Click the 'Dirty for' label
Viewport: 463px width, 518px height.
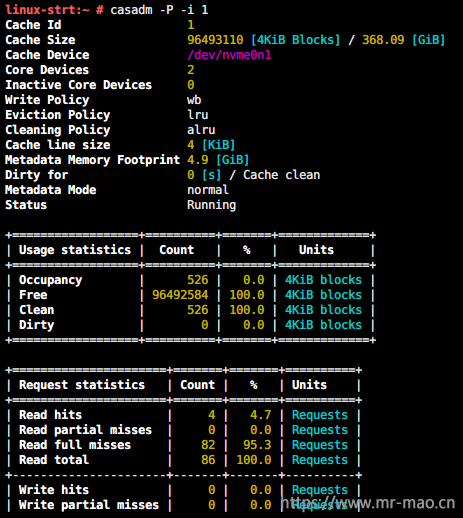[x=37, y=175]
